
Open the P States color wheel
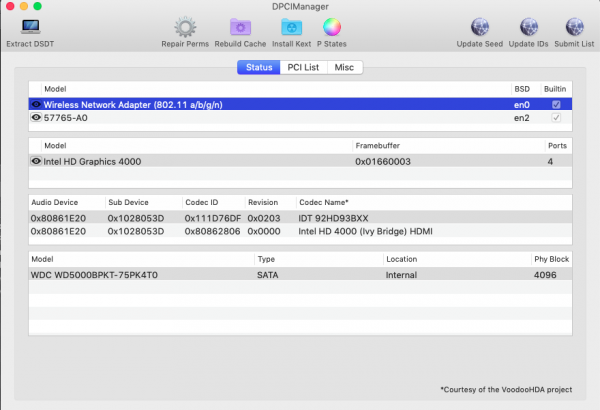click(x=332, y=27)
